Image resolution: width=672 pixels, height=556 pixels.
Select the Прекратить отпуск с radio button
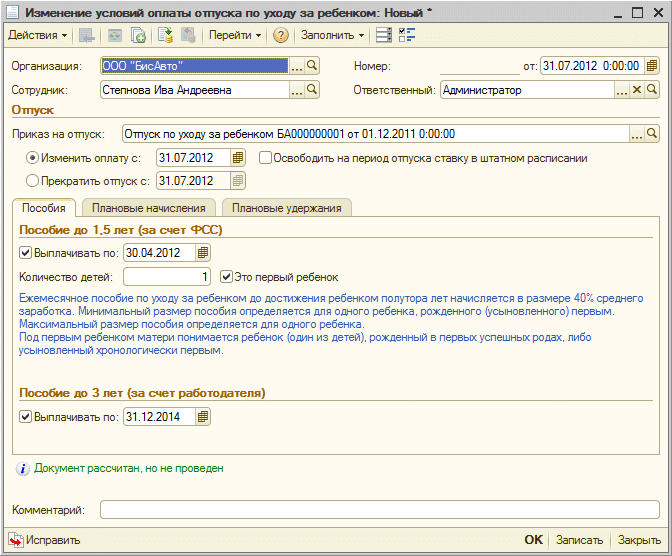pos(33,181)
